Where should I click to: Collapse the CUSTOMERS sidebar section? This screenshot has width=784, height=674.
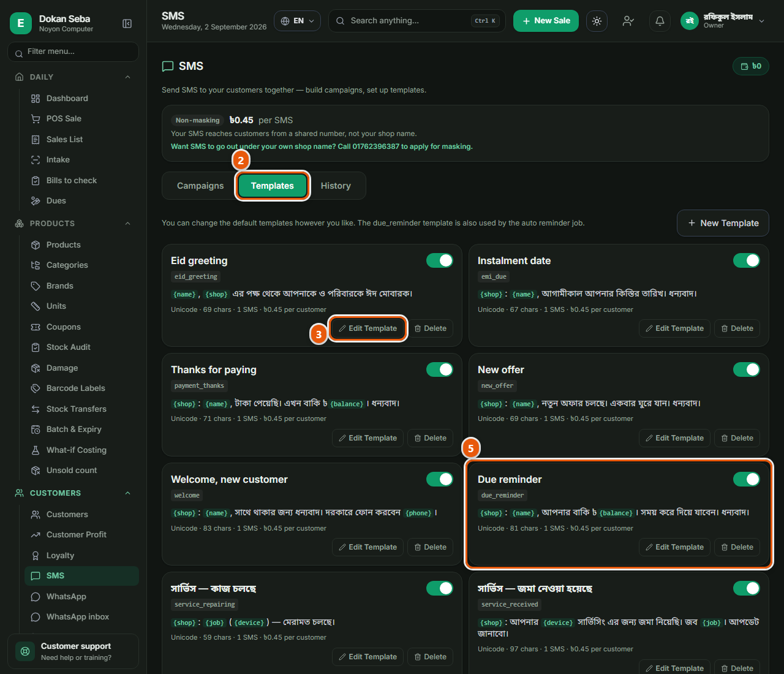[127, 493]
